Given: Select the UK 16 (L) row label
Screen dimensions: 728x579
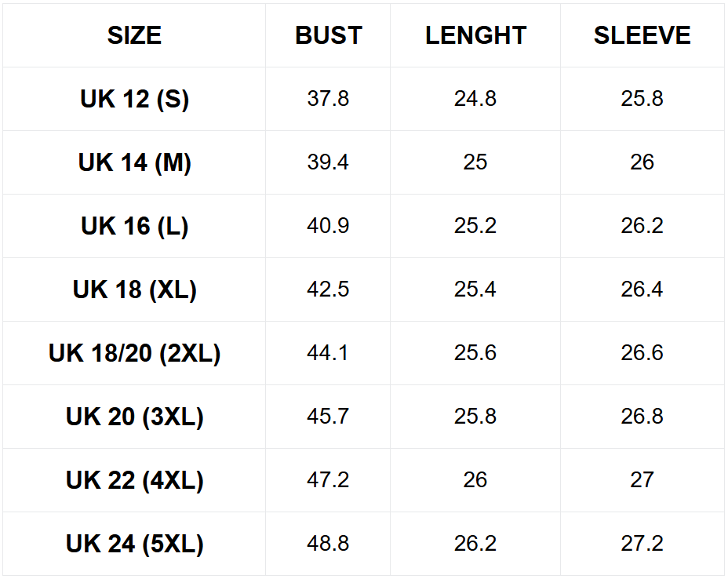Looking at the screenshot, I should [134, 226].
